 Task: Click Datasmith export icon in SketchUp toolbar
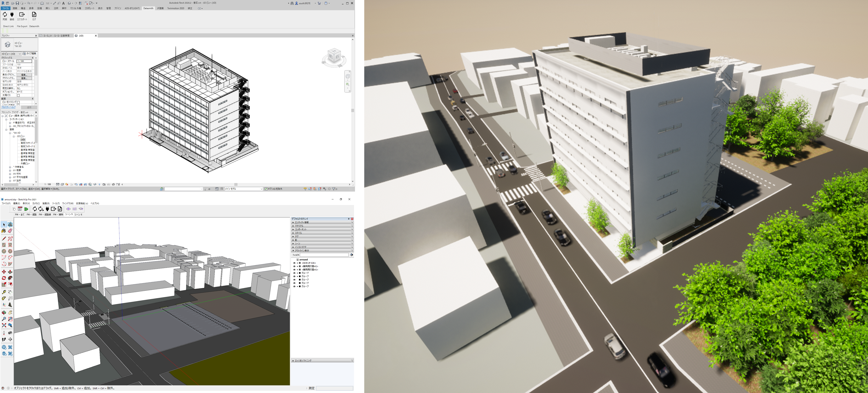[54, 209]
